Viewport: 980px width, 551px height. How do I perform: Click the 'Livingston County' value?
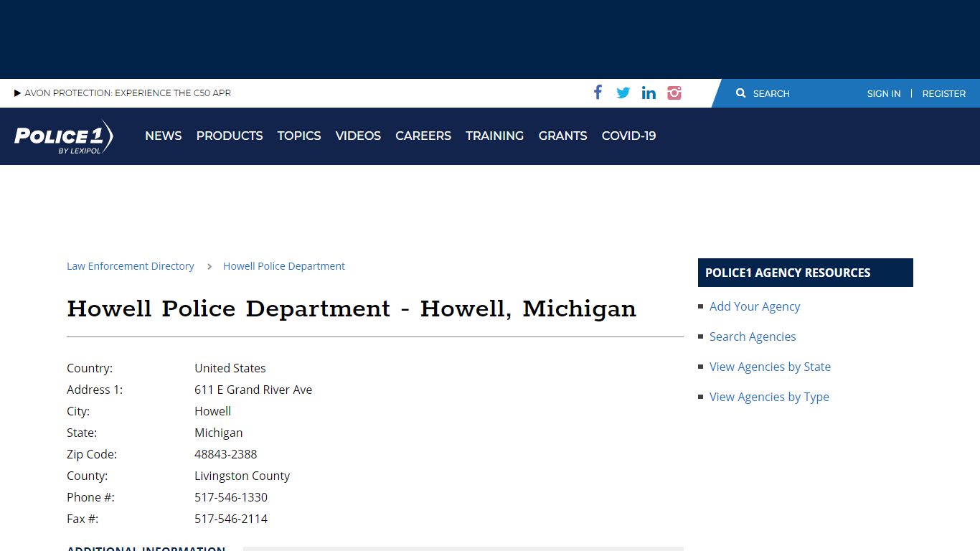click(x=242, y=476)
